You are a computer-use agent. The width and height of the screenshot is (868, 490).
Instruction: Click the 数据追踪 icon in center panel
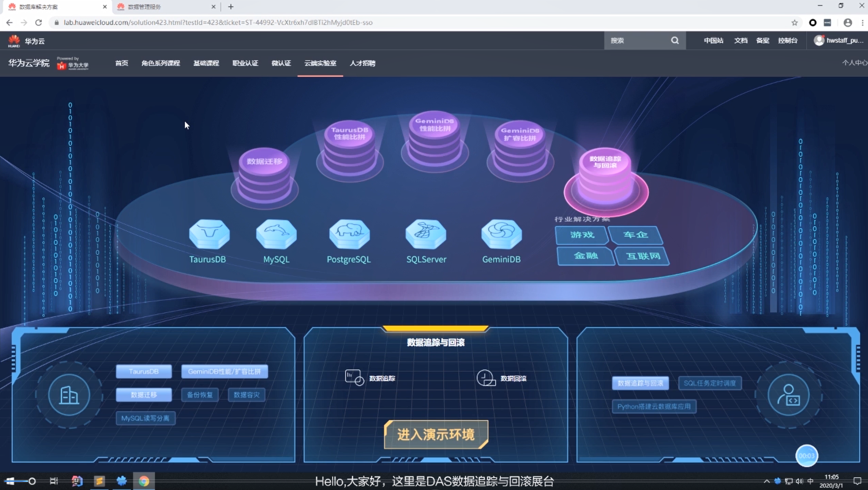pos(354,377)
